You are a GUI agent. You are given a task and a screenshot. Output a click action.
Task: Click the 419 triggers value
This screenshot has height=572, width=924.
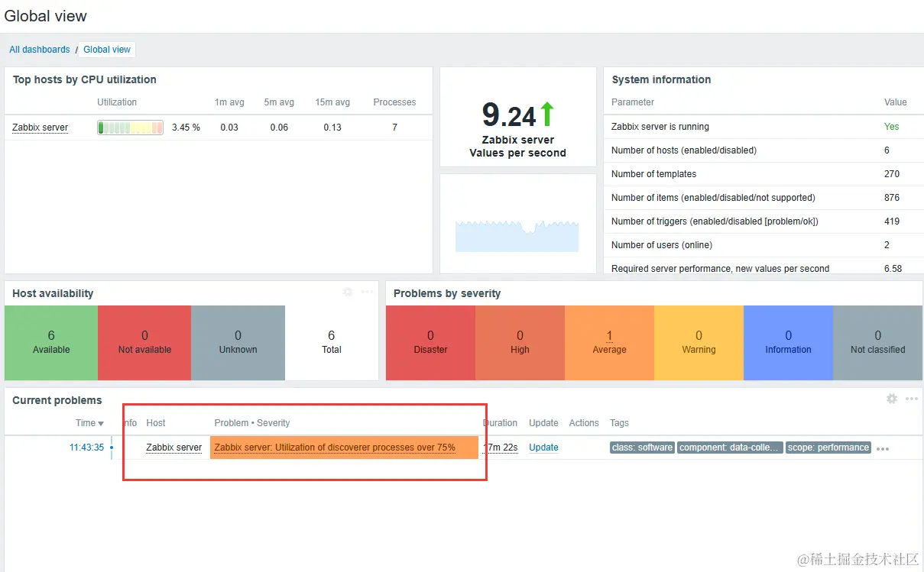pos(892,221)
